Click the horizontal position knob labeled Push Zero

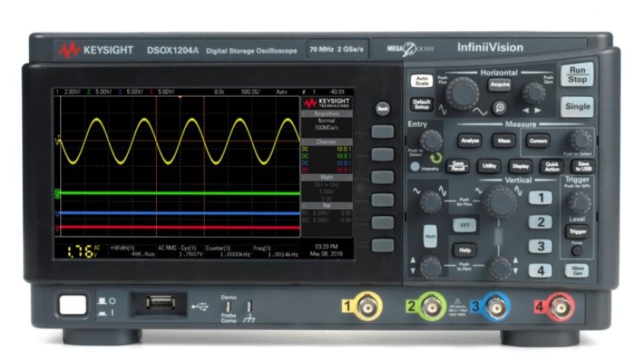coord(534,94)
